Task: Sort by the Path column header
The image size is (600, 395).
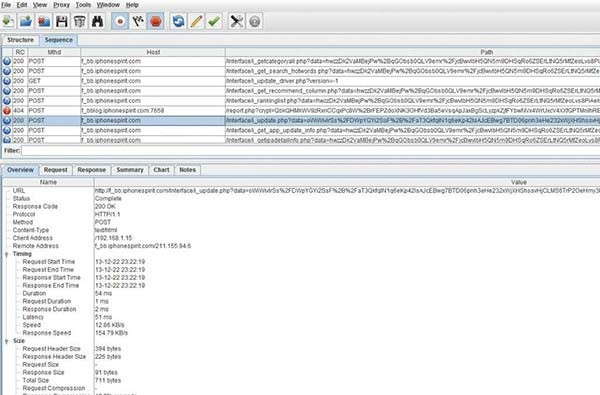Action: [x=412, y=52]
